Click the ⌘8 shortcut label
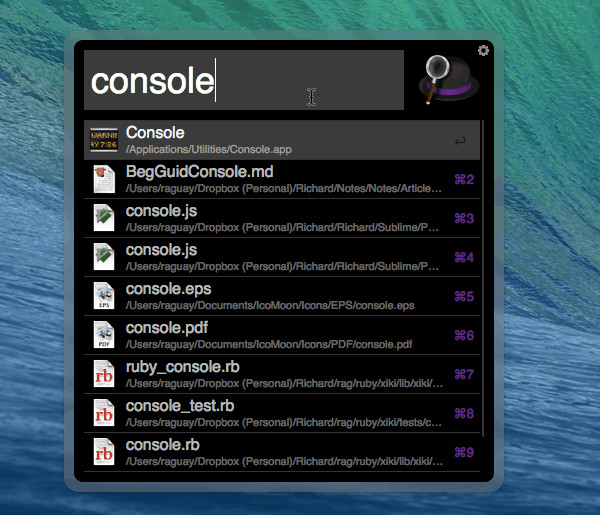The image size is (600, 515). [464, 414]
